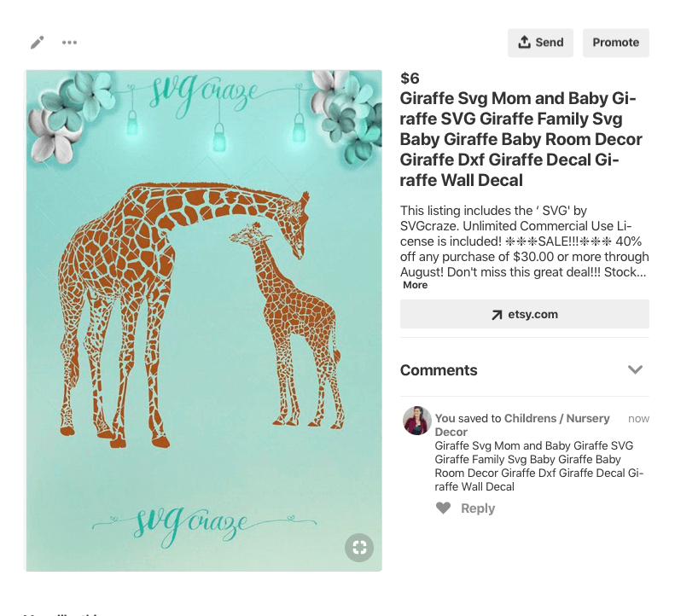Click the pin description text
Image resolution: width=675 pixels, height=616 pixels.
pos(524,241)
